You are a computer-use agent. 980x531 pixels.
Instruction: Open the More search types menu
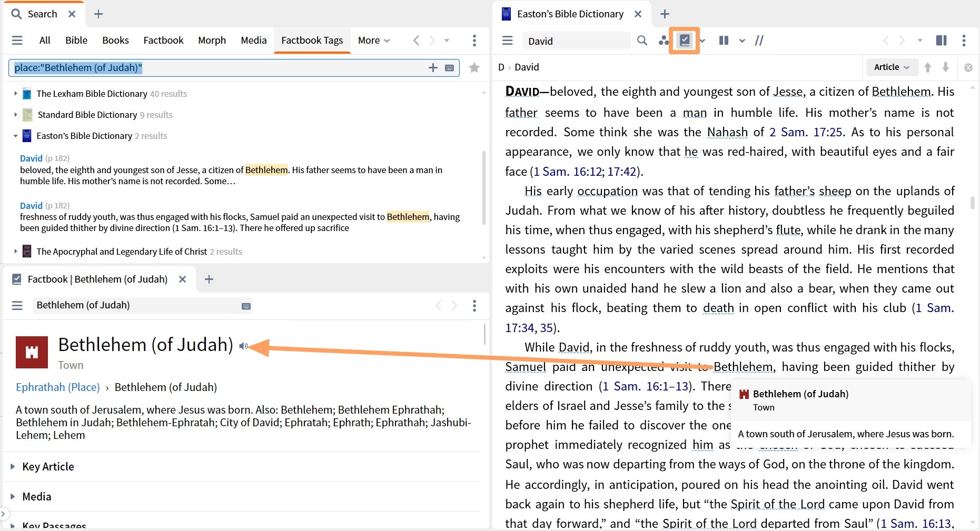click(x=373, y=41)
